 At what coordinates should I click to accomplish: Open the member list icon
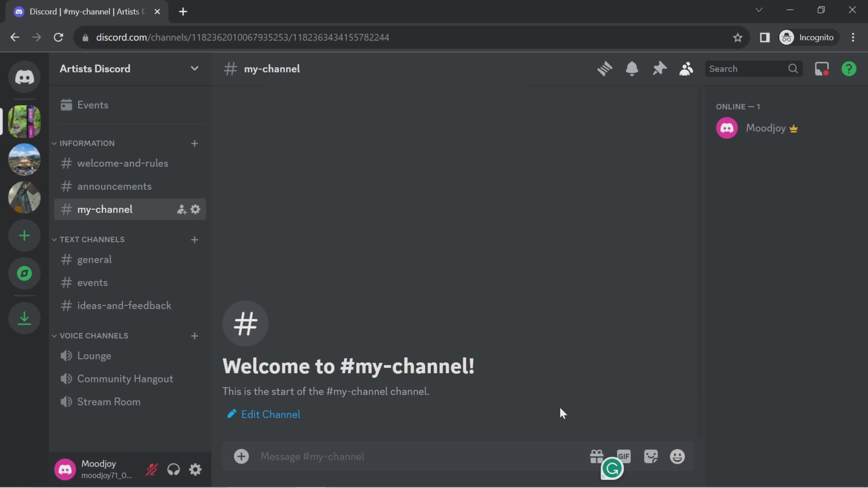pyautogui.click(x=687, y=68)
